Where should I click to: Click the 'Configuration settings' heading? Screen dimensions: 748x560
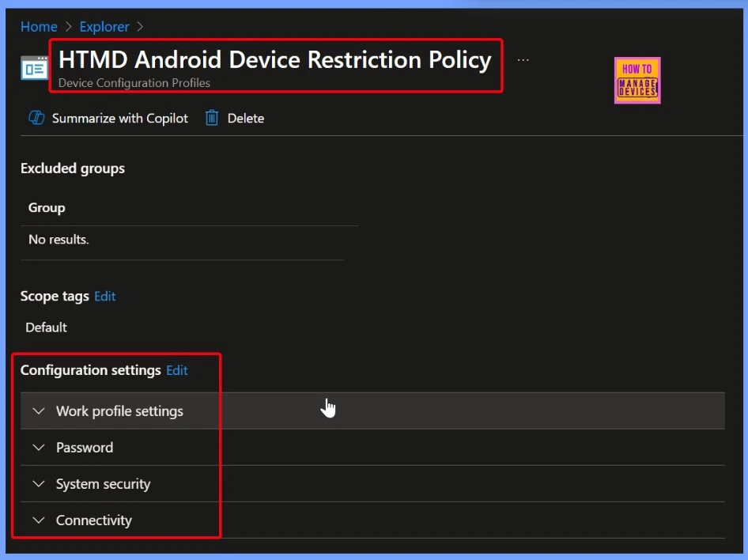point(91,370)
